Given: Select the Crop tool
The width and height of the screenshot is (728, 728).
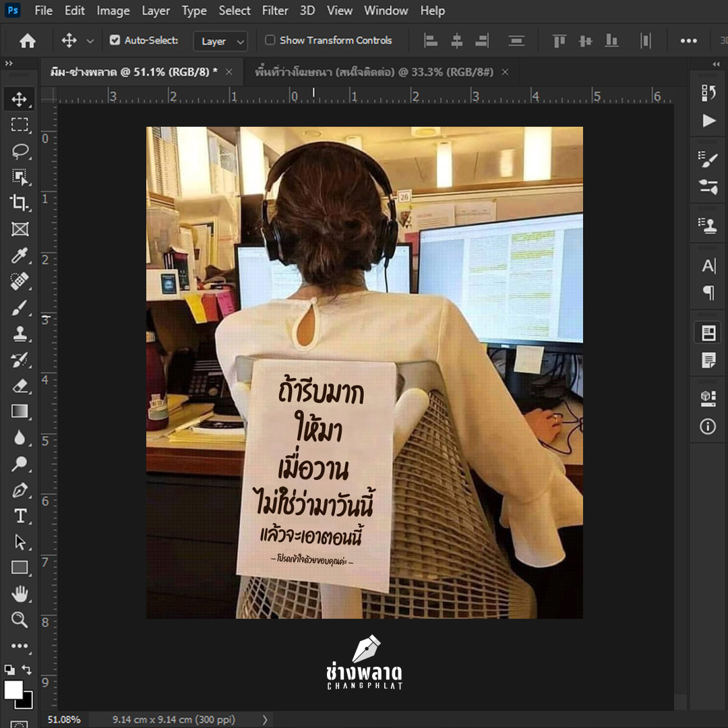Looking at the screenshot, I should click(x=19, y=203).
